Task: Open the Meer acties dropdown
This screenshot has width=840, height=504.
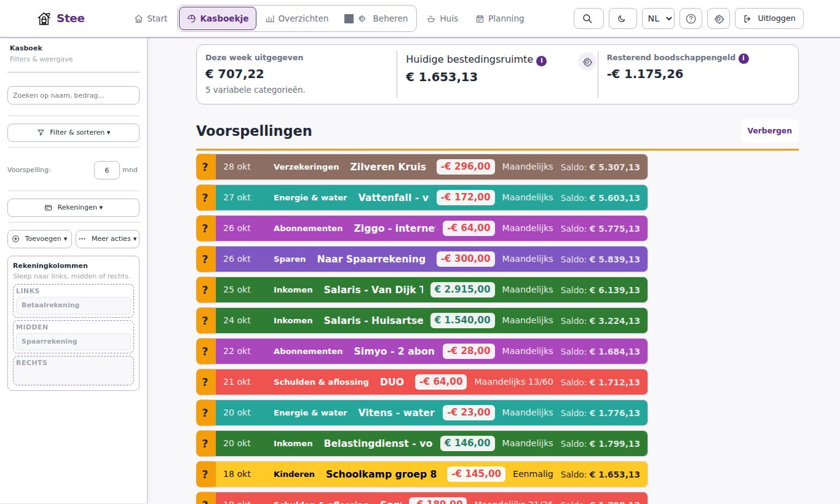Action: pos(108,238)
